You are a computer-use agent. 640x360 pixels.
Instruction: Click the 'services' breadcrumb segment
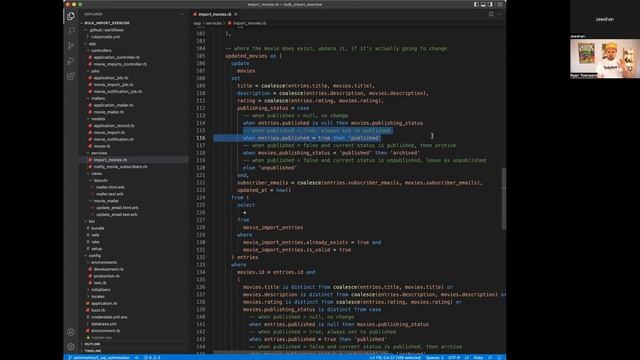213,23
